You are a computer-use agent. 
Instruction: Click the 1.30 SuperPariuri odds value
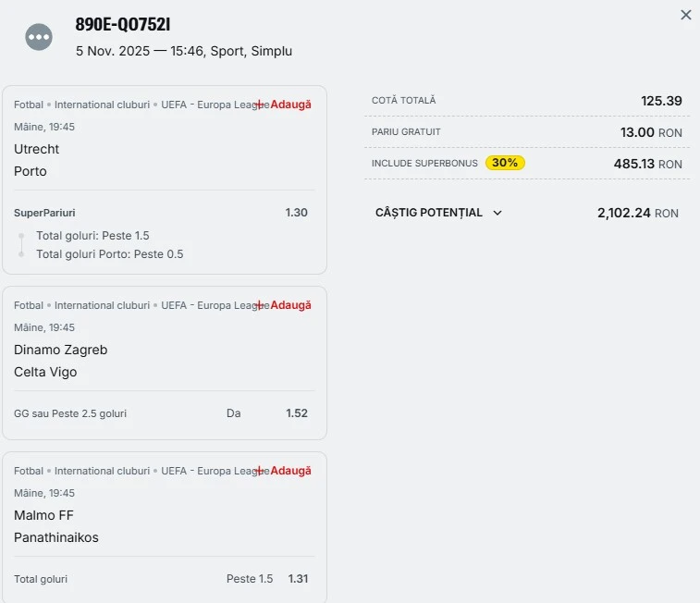pyautogui.click(x=297, y=213)
